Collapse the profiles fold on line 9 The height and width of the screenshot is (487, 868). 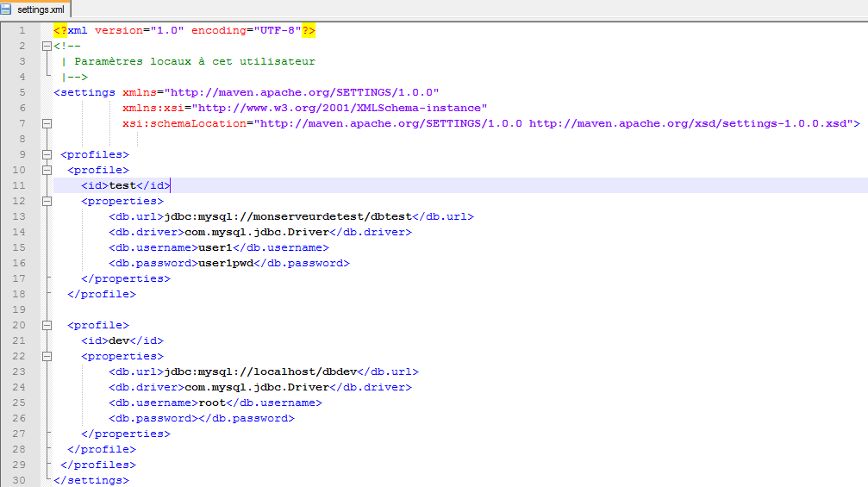[x=47, y=155]
